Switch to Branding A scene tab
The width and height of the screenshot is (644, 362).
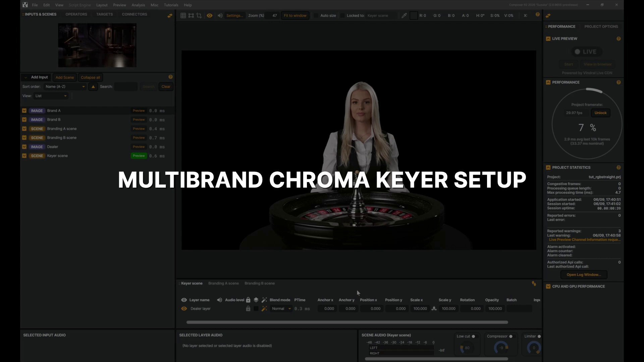click(223, 284)
